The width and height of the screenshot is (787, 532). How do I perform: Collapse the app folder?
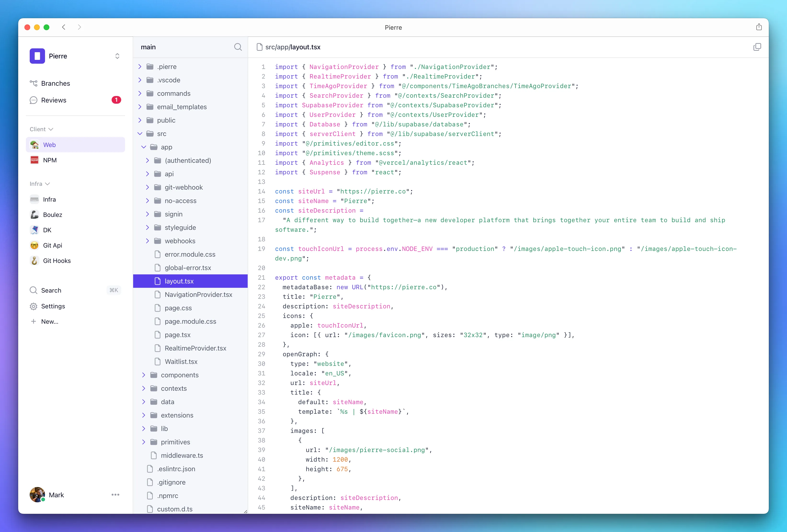(144, 147)
